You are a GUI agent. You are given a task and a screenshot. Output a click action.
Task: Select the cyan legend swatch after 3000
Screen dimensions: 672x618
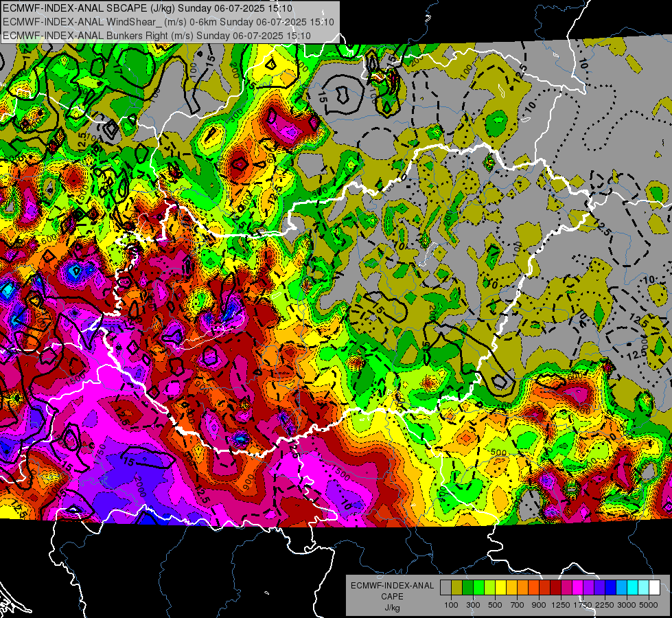click(633, 588)
